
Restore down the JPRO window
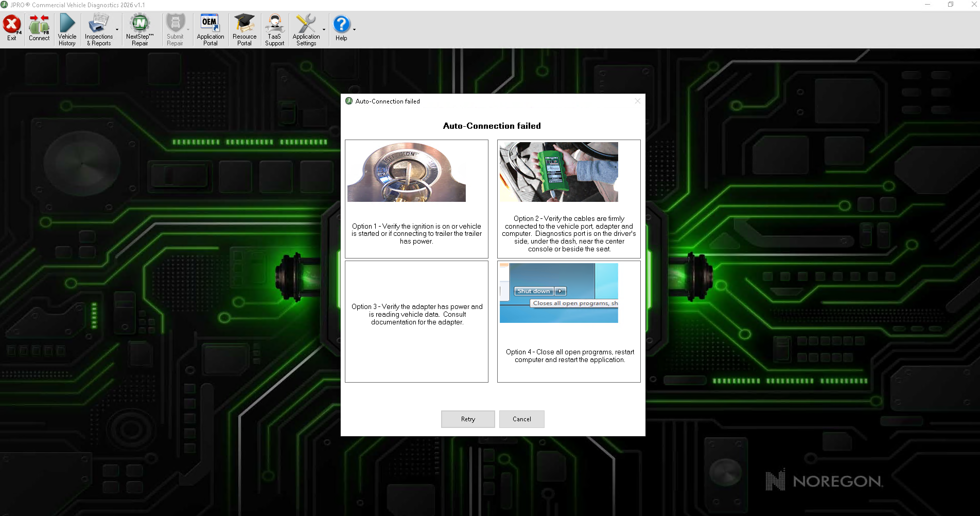pyautogui.click(x=951, y=5)
